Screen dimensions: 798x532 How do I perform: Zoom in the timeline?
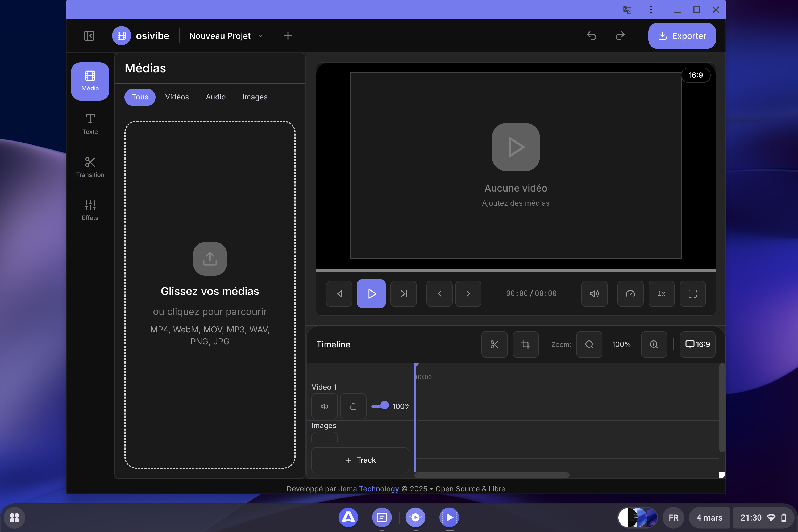[x=654, y=344]
